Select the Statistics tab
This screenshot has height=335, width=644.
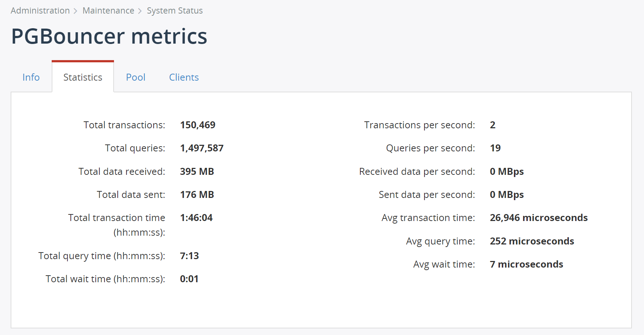(x=83, y=77)
